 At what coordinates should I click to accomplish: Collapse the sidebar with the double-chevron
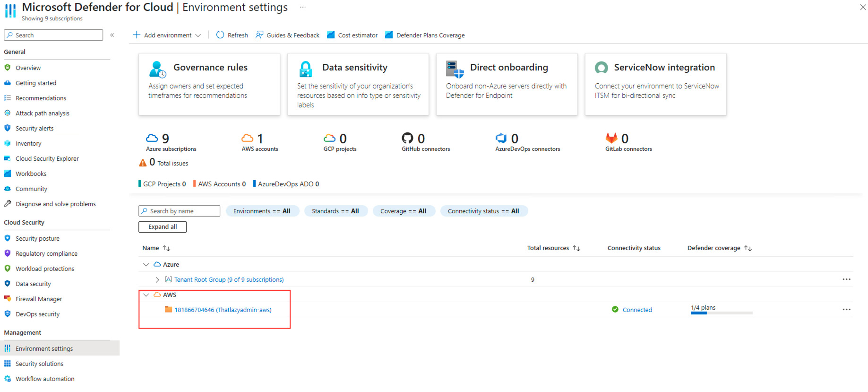[x=112, y=35]
